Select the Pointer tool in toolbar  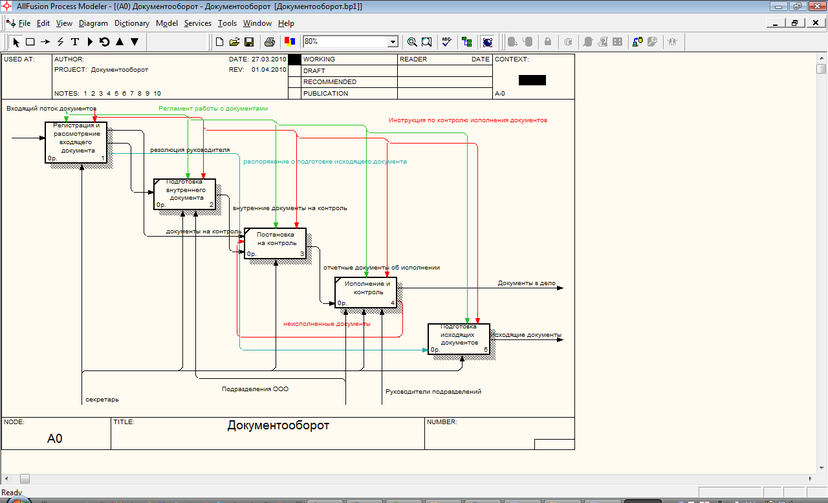click(16, 42)
